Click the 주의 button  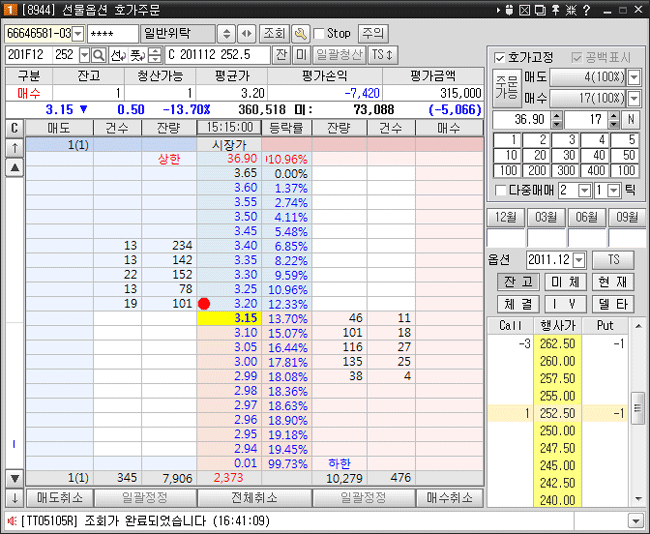373,34
